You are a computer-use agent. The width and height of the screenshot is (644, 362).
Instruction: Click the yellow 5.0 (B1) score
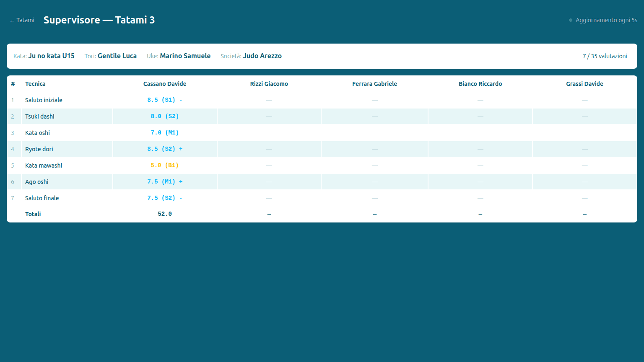[x=165, y=165]
